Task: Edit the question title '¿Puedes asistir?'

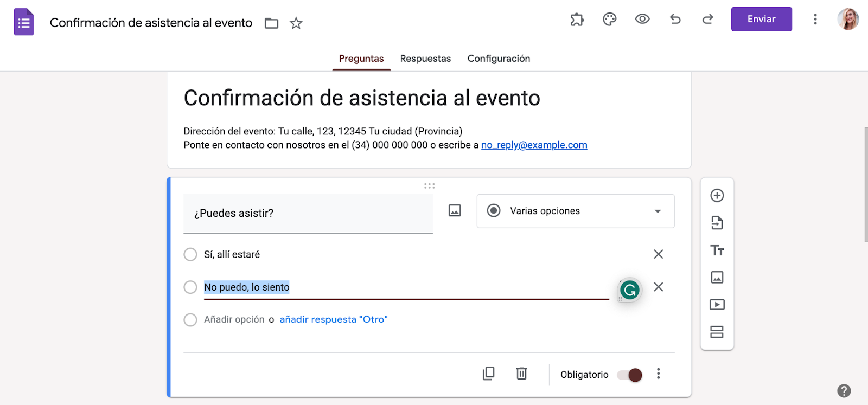Action: click(x=308, y=214)
